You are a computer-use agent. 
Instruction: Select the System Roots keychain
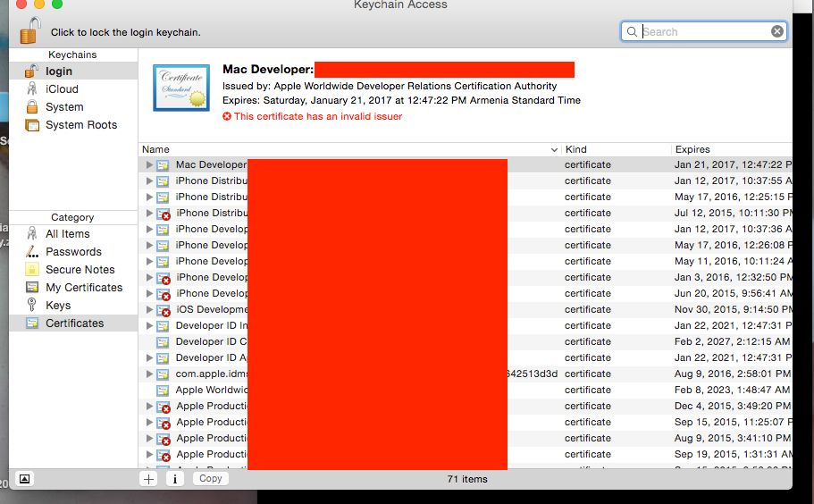(73, 124)
